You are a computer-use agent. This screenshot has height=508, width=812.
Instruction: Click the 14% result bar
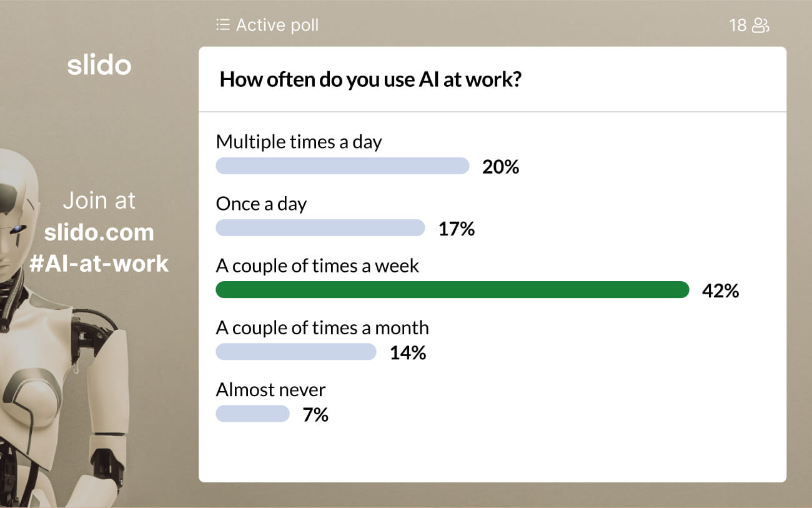tap(295, 352)
